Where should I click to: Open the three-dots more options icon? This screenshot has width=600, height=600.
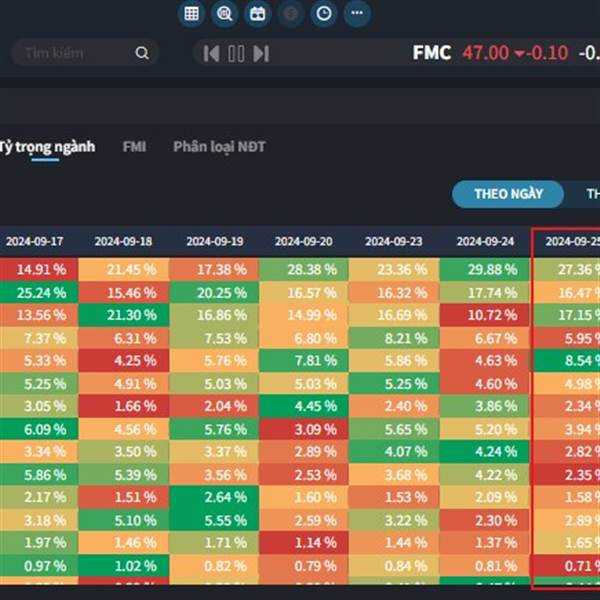pos(357,14)
